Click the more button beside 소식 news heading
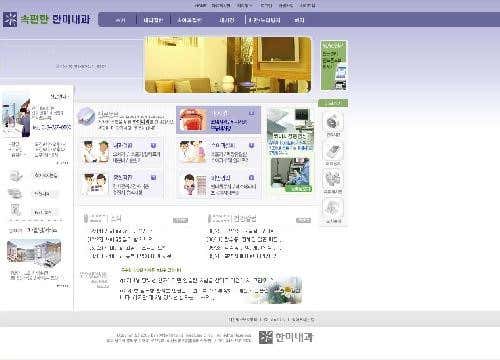Screen dimensions: 500x360 click(x=180, y=220)
